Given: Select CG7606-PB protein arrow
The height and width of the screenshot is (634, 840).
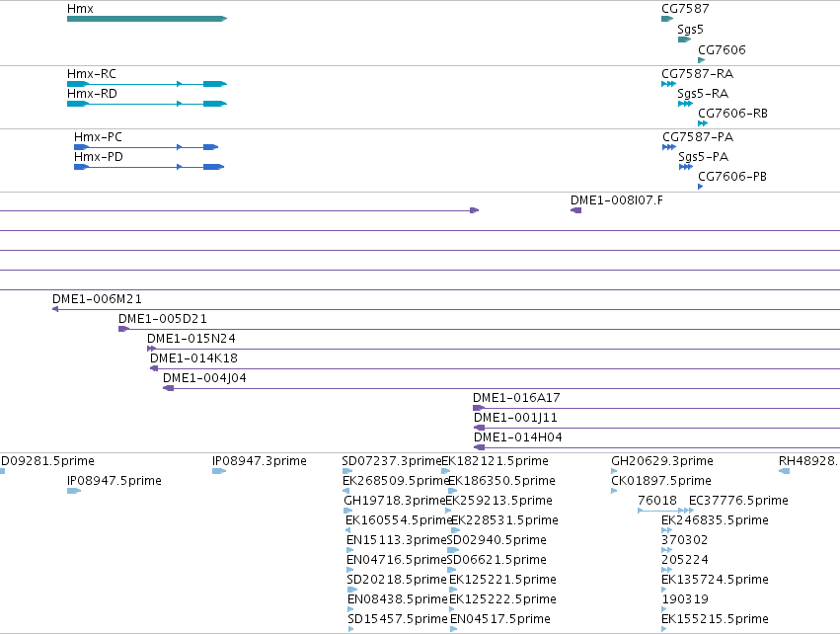Looking at the screenshot, I should point(701,187).
